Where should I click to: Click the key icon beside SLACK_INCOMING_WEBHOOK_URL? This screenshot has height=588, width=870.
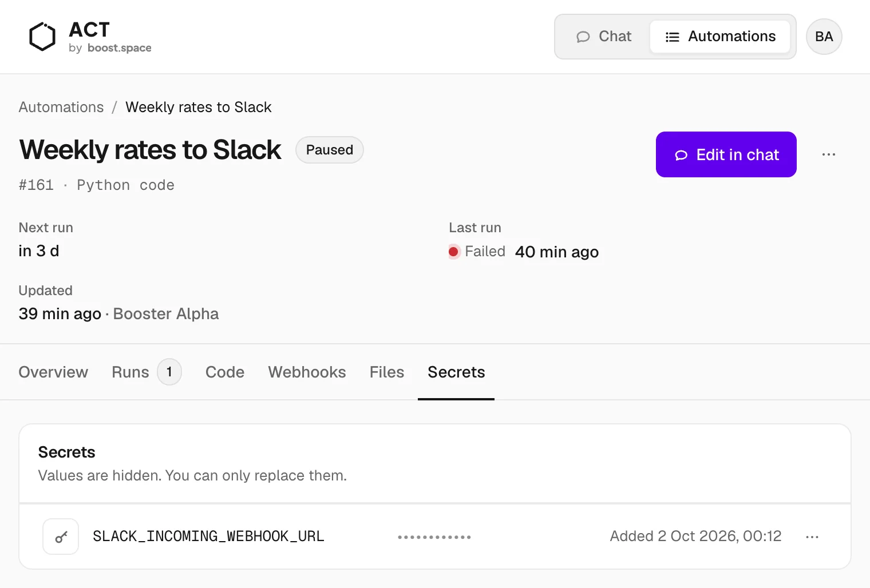point(61,537)
